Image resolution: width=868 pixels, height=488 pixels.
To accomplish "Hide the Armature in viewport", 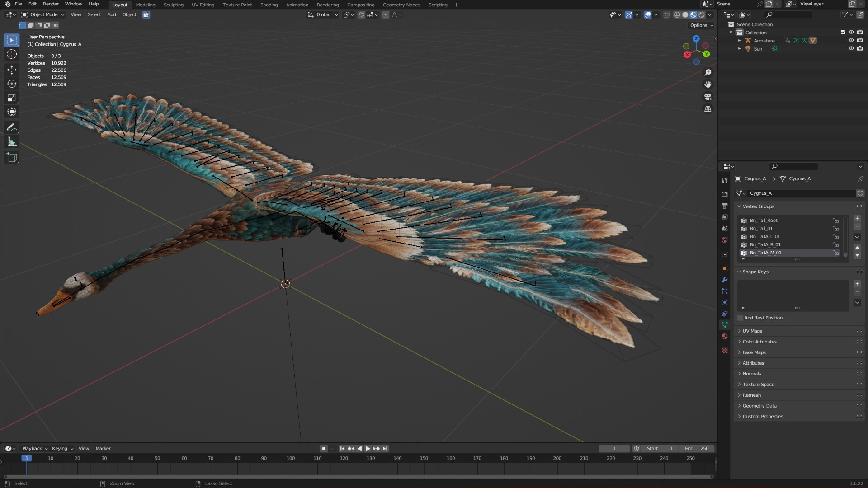I will (851, 41).
